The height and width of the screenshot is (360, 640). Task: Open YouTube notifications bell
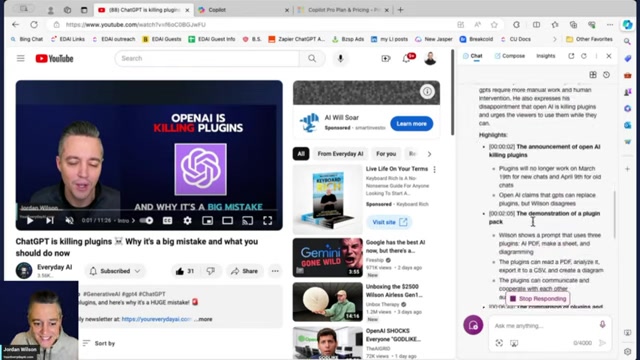tap(406, 58)
